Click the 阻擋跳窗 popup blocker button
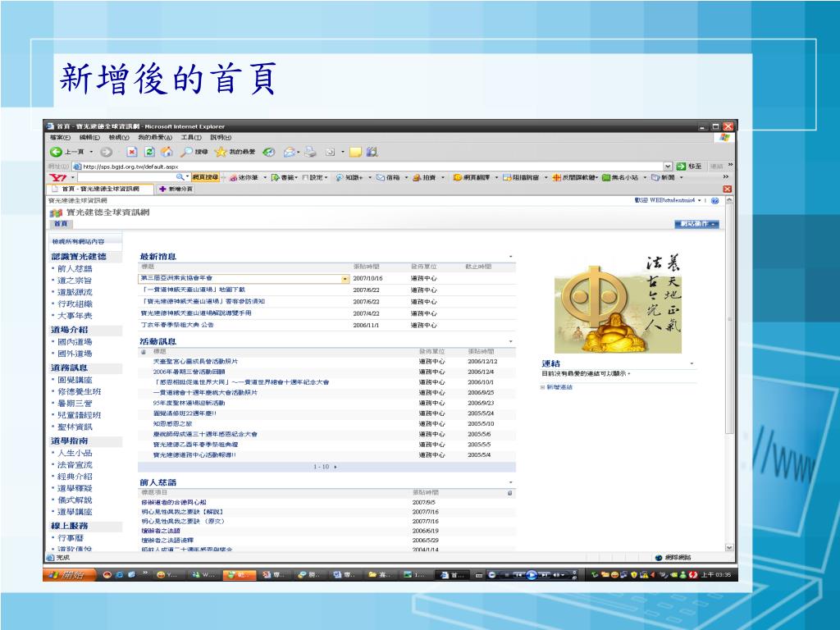Viewport: 840px width, 630px height. (521, 177)
